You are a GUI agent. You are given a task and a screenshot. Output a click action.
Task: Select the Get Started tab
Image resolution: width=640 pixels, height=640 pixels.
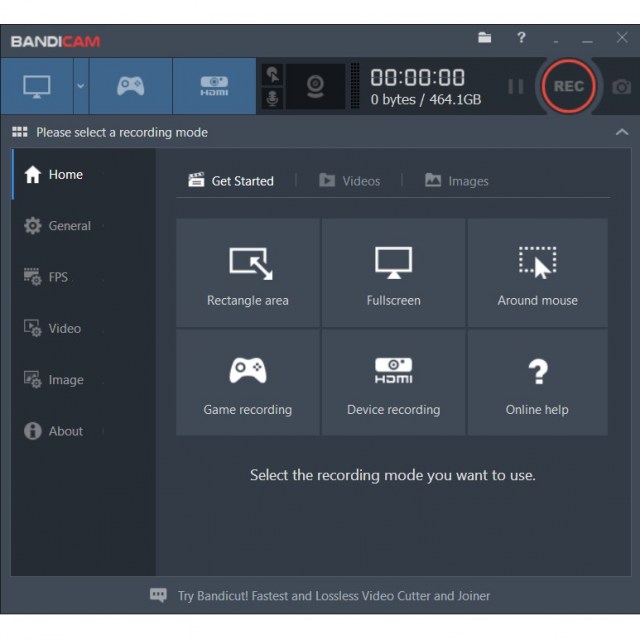click(231, 180)
